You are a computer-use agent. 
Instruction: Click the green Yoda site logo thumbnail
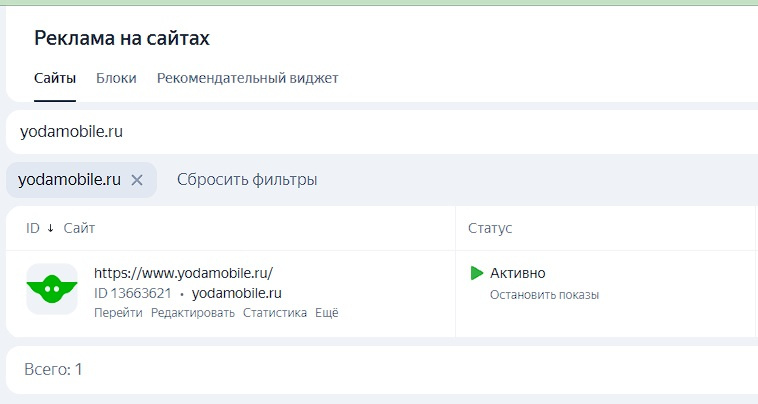(x=52, y=289)
